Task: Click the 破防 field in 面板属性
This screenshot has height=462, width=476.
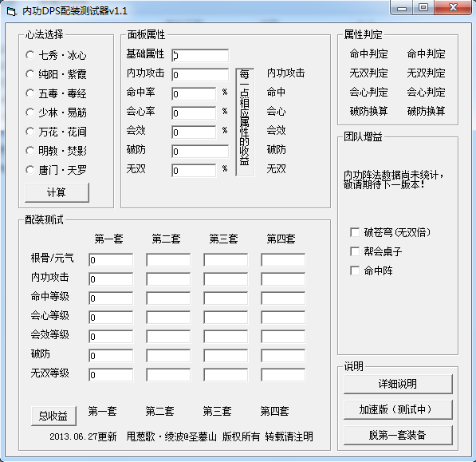Action: point(200,152)
